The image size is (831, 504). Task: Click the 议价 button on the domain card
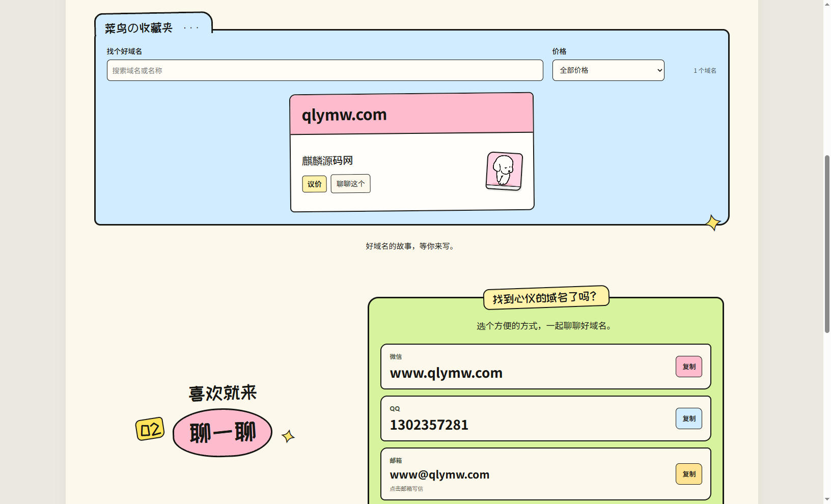pyautogui.click(x=314, y=184)
